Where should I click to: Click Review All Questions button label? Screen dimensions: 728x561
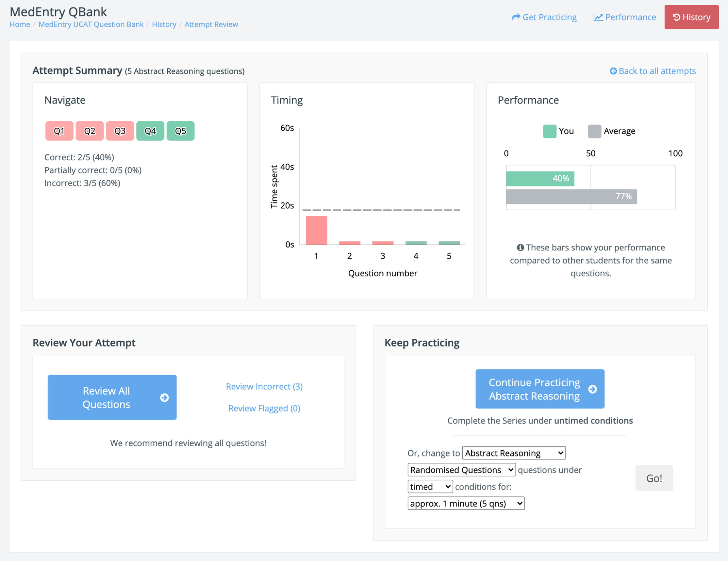106,397
